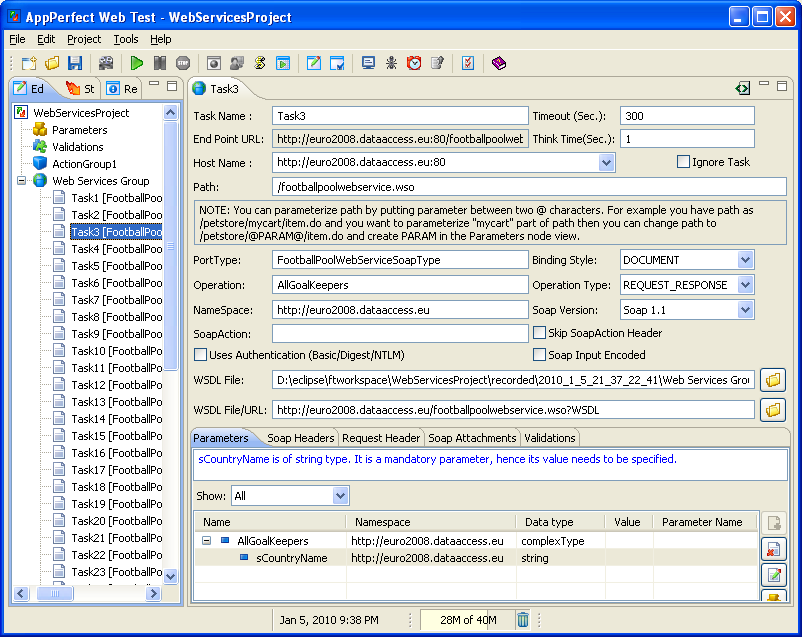
Task: Click the edit parameter pencil icon
Action: (x=773, y=575)
